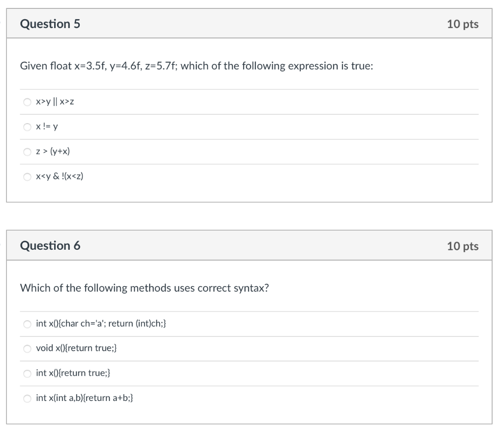This screenshot has height=432, width=504.
Task: Click the answer label x<y & !(x<z)
Action: 60,176
